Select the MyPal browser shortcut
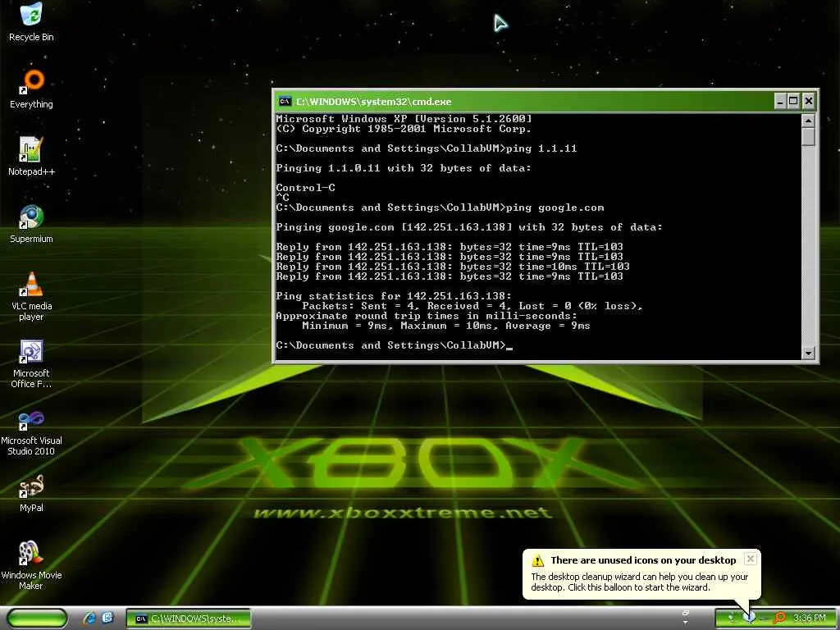The image size is (840, 630). coord(31,493)
